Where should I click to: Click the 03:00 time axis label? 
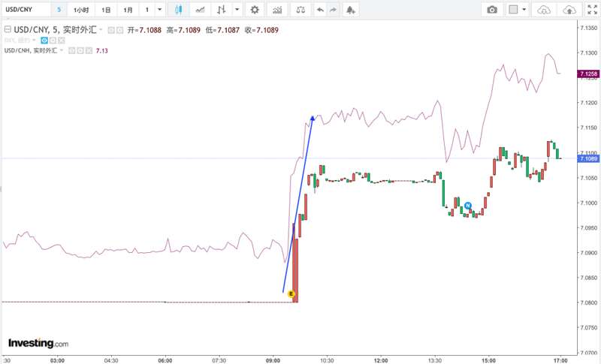coord(58,360)
